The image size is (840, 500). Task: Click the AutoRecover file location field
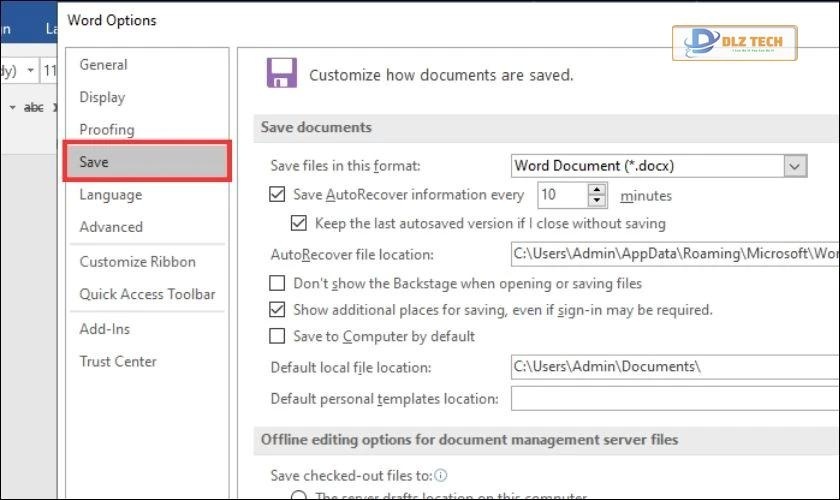click(x=675, y=253)
